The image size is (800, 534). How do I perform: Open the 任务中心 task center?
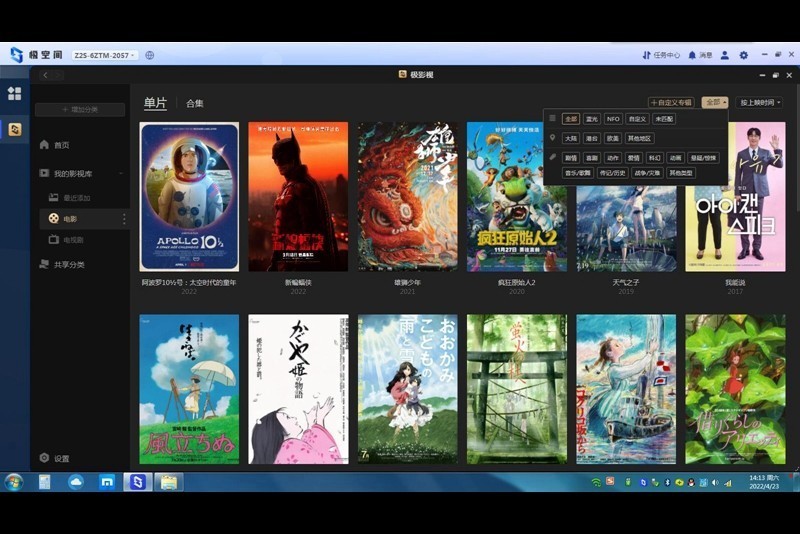[661, 55]
